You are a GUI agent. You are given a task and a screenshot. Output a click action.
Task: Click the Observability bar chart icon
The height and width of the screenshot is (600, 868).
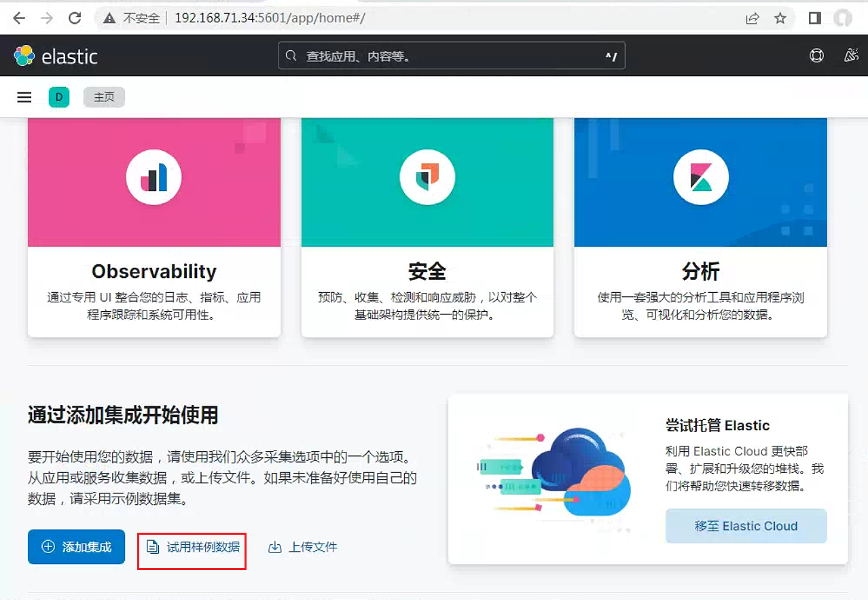tap(153, 177)
